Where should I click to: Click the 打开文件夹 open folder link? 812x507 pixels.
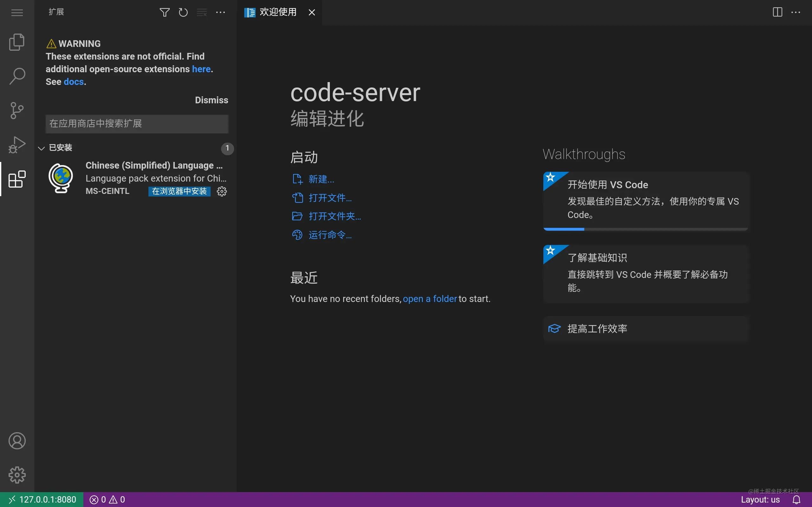coord(335,216)
